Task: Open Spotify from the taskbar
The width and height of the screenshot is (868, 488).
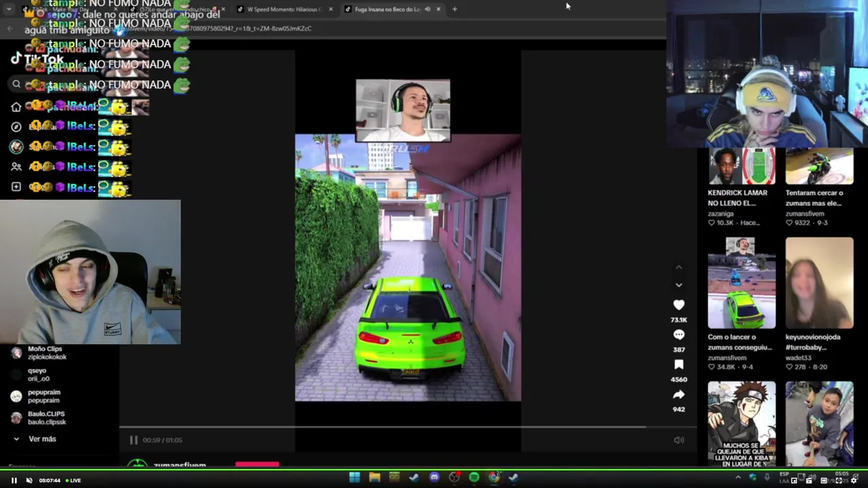Action: (x=474, y=478)
